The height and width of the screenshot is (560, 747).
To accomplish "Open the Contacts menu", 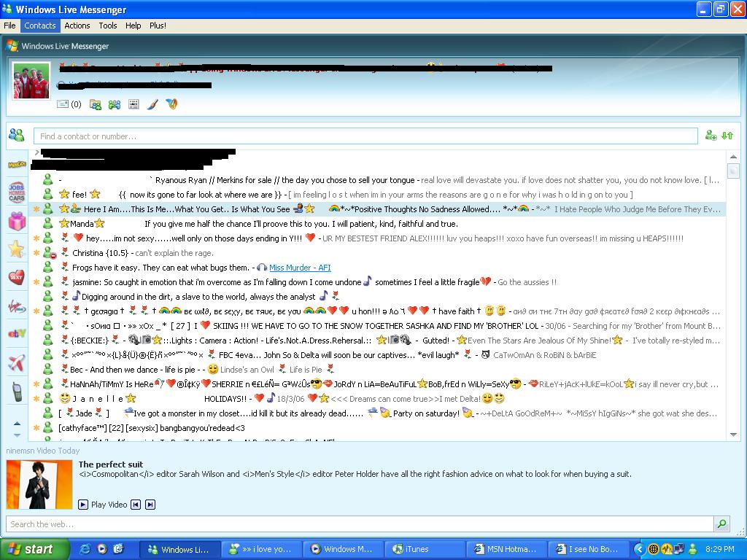I will 39,26.
